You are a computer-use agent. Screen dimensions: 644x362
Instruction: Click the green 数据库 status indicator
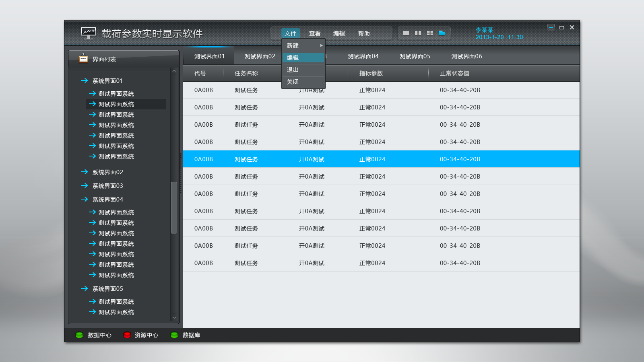[174, 335]
